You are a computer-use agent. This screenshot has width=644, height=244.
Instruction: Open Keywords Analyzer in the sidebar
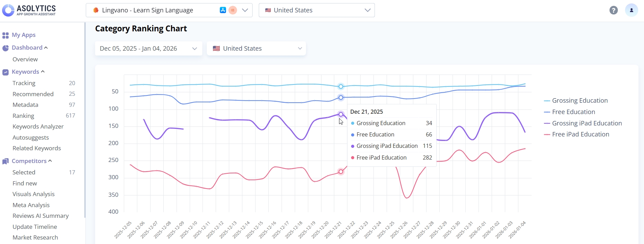pos(38,126)
